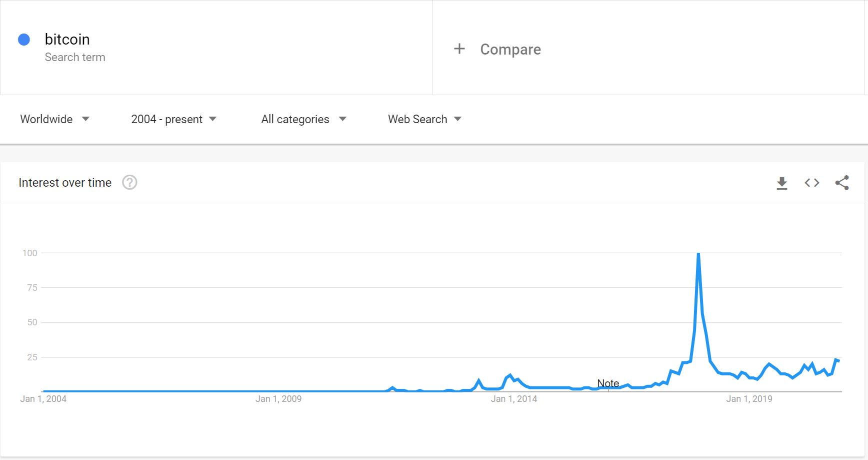The width and height of the screenshot is (868, 460).
Task: Select the Note marker on the chart
Action: tap(608, 383)
